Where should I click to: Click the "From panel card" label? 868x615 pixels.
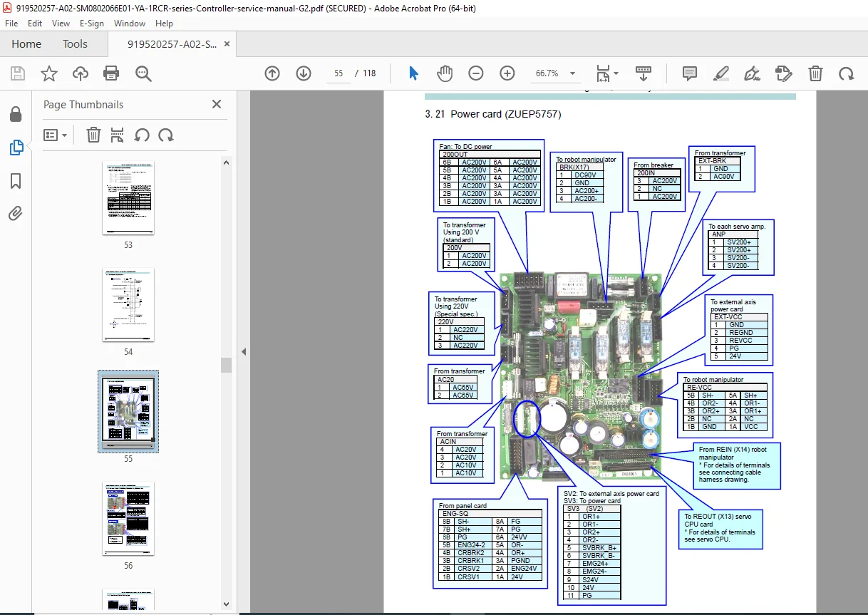coord(463,506)
